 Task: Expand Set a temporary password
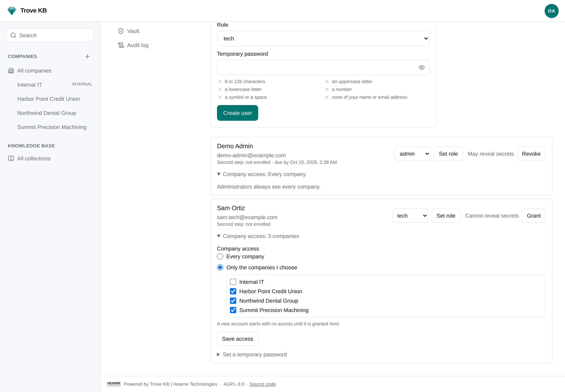(252, 354)
